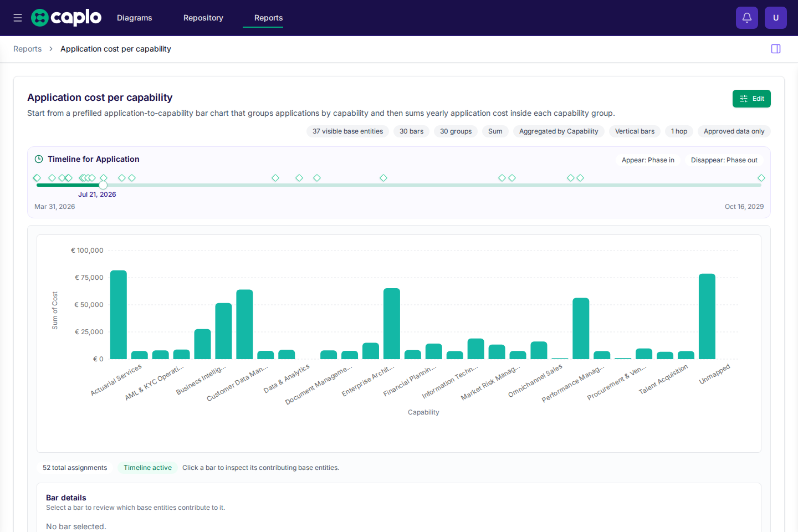Click the Jul 21, 2026 slider handle
The width and height of the screenshot is (798, 532).
click(x=103, y=185)
